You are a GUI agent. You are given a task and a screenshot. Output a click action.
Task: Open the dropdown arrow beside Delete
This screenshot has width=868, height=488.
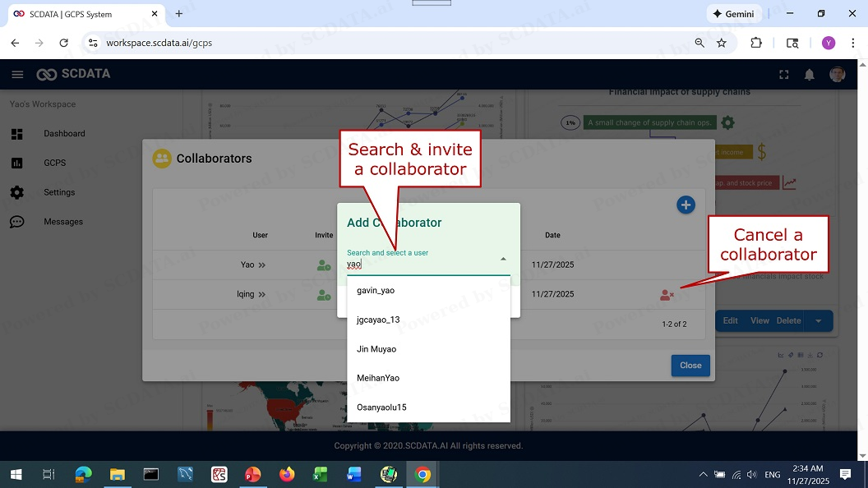coord(819,321)
